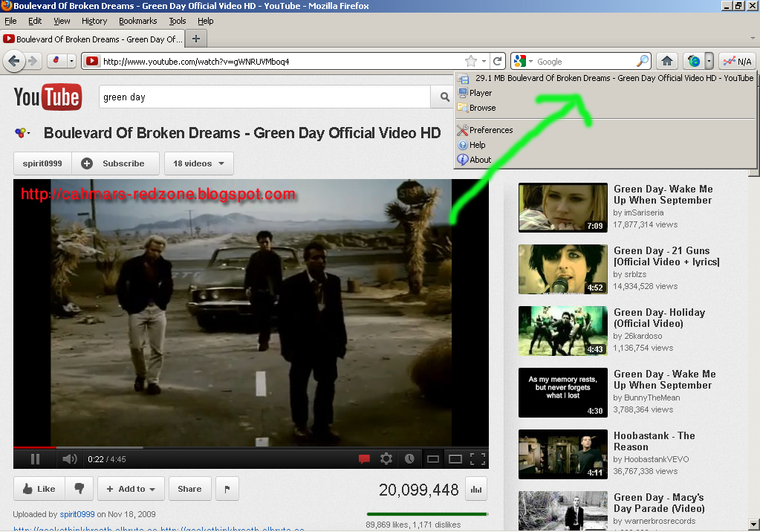Image resolution: width=760 pixels, height=532 pixels.
Task: Click the spirit0999 channel button
Action: coord(42,163)
